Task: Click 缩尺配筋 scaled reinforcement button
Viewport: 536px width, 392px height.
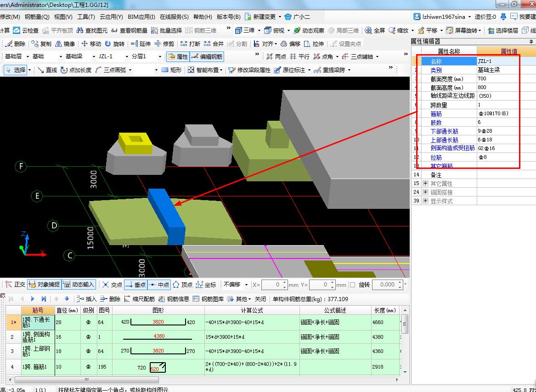Action: pyautogui.click(x=140, y=299)
